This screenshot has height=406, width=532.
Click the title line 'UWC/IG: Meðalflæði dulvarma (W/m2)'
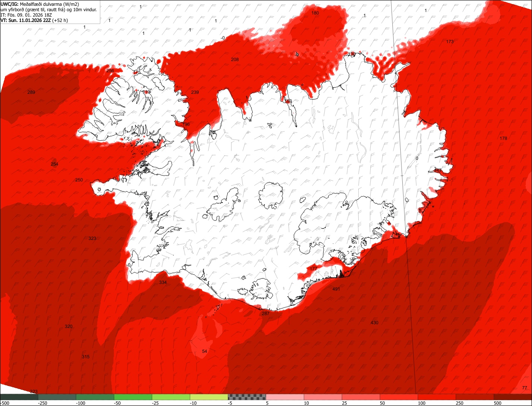pos(40,4)
